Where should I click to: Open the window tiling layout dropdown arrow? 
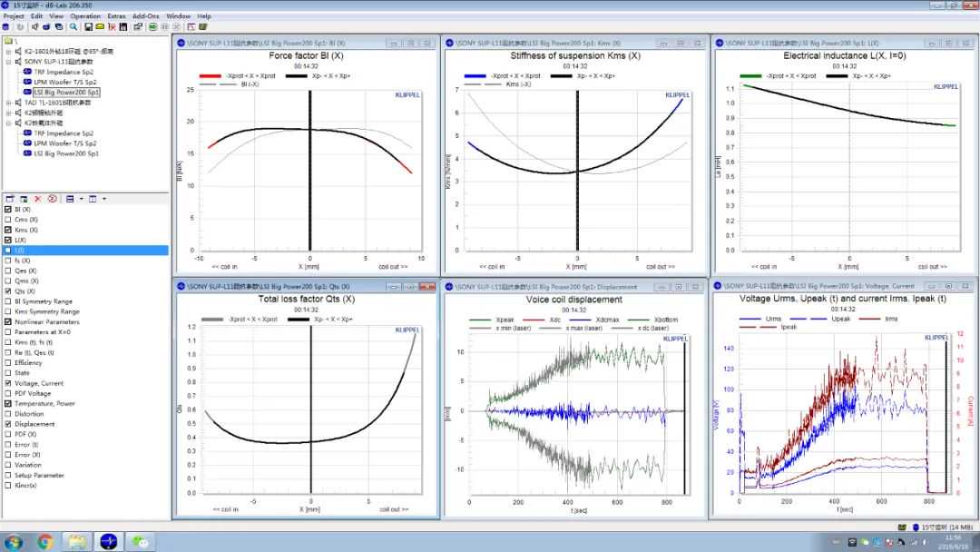80,198
